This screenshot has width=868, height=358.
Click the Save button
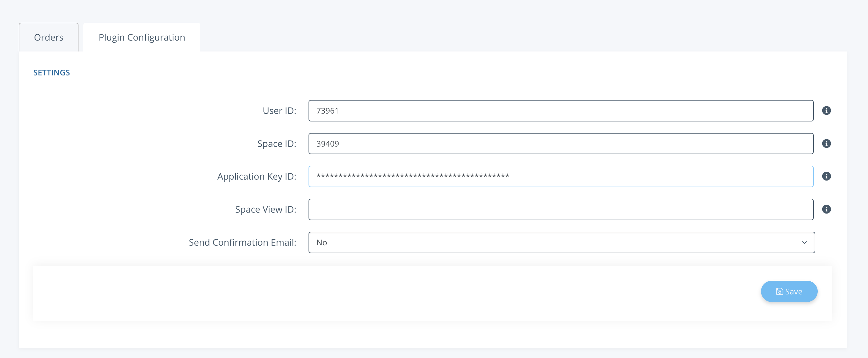pyautogui.click(x=789, y=291)
